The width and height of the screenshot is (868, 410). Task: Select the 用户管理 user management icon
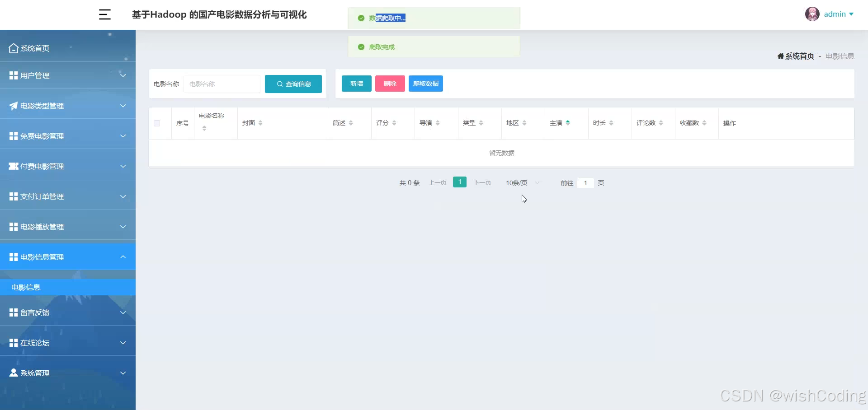(x=13, y=75)
